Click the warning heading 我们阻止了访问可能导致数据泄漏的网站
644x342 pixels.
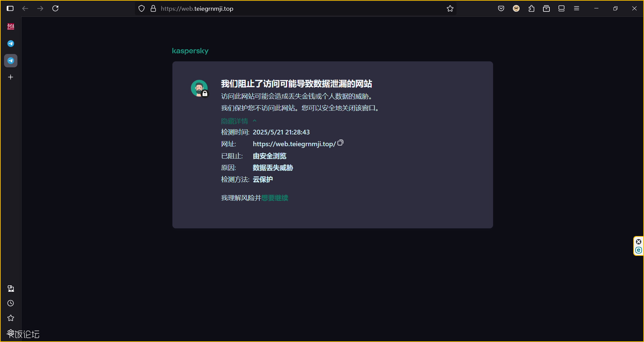(x=297, y=84)
